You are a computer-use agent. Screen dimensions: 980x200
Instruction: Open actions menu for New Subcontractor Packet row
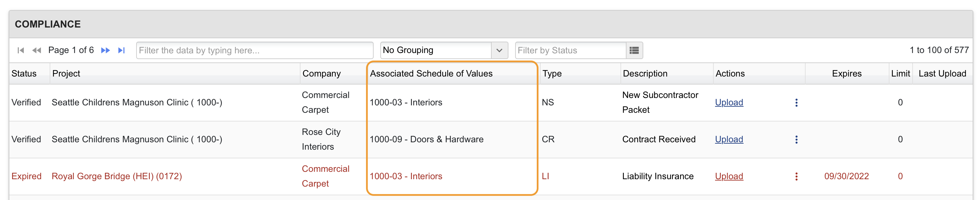pyautogui.click(x=796, y=102)
